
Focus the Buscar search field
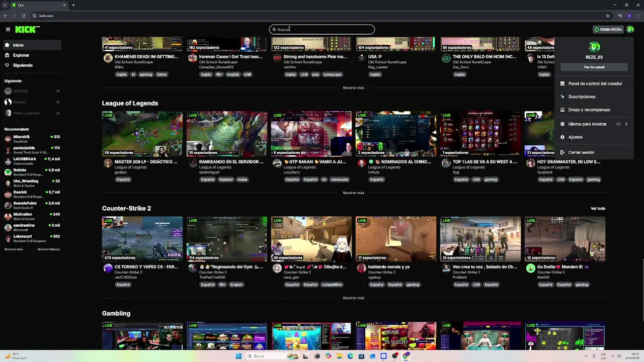click(x=322, y=30)
